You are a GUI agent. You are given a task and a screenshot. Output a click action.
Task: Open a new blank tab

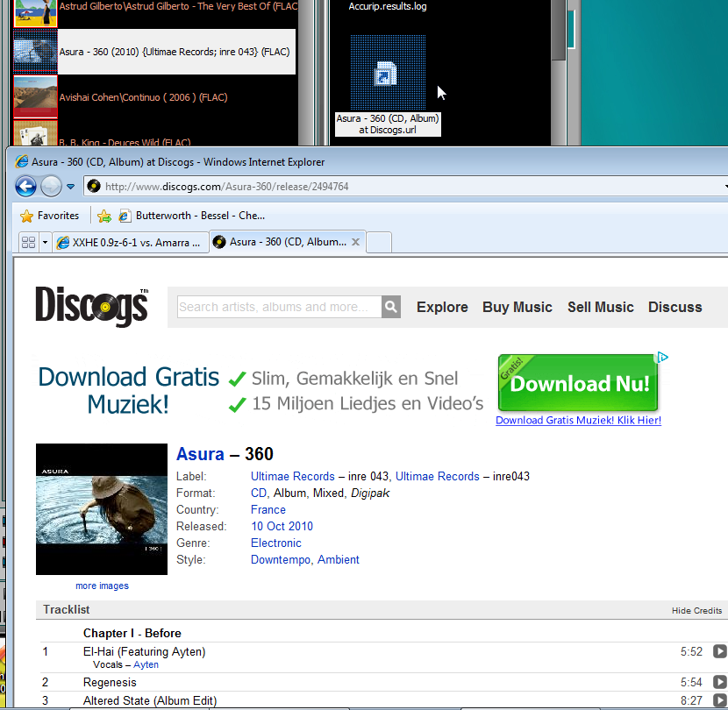379,242
